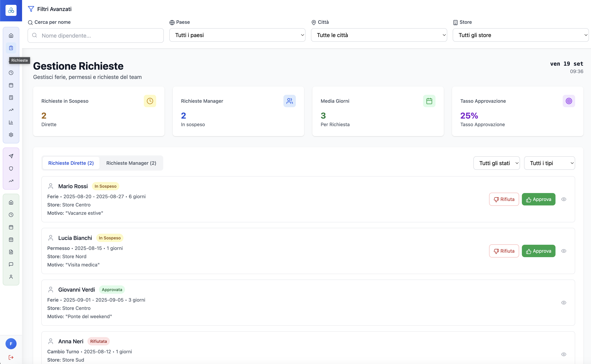Show Lucia Bianchi request via eye icon

tap(564, 251)
